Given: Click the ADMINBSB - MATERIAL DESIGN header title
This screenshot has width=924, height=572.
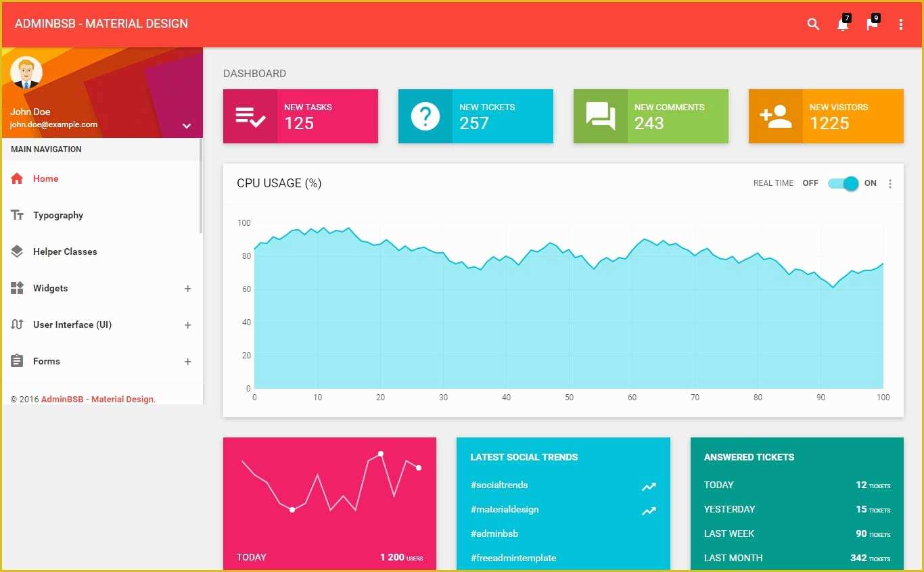Looking at the screenshot, I should pyautogui.click(x=101, y=24).
